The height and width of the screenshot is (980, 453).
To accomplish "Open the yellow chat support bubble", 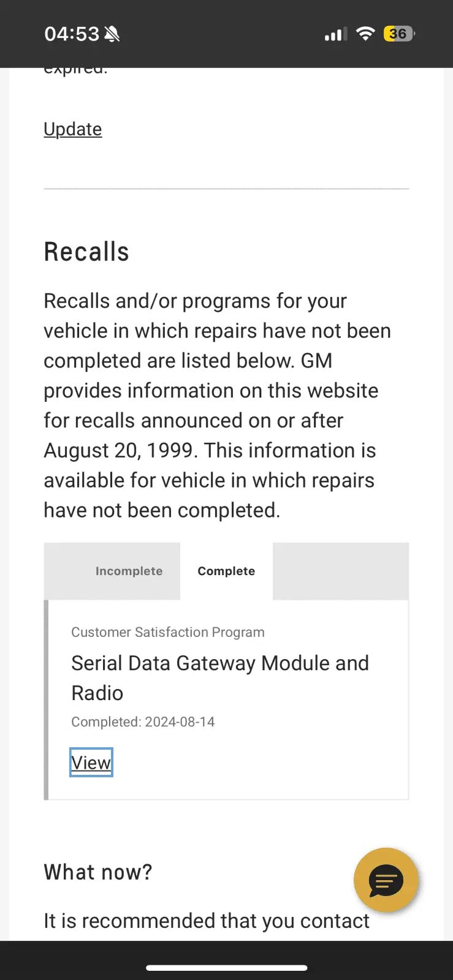I will click(386, 880).
